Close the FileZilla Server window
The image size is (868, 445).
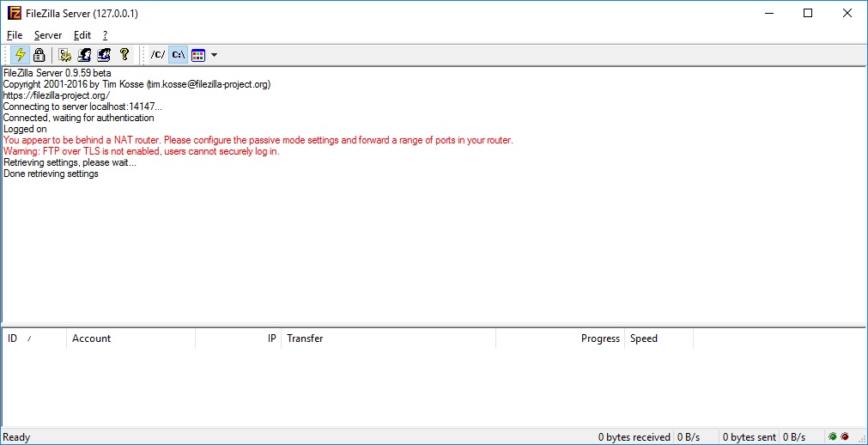point(847,13)
